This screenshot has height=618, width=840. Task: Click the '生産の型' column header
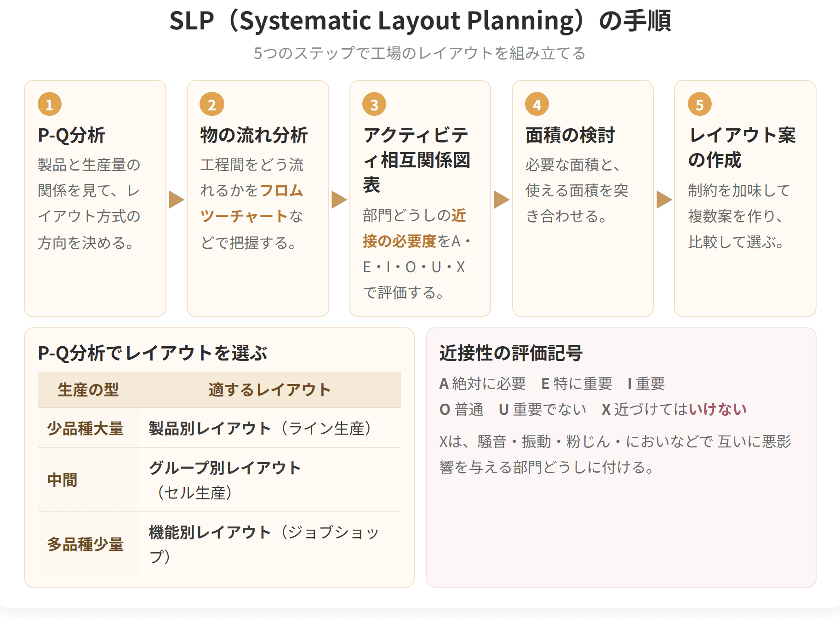[x=88, y=390]
